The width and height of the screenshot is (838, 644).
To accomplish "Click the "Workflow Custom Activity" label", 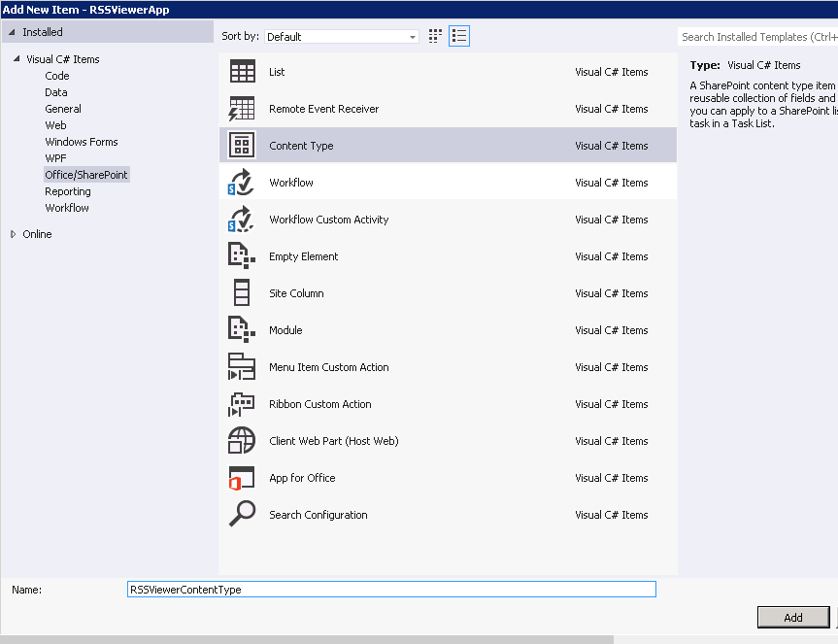I will point(328,220).
